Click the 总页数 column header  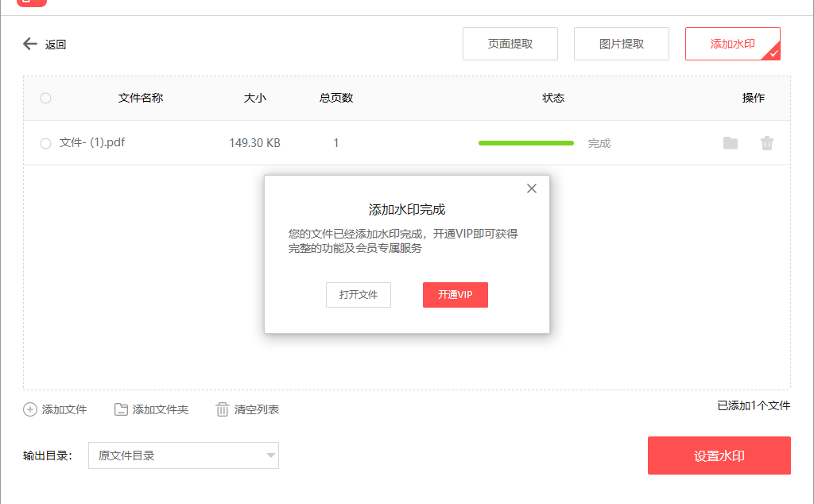pos(336,98)
